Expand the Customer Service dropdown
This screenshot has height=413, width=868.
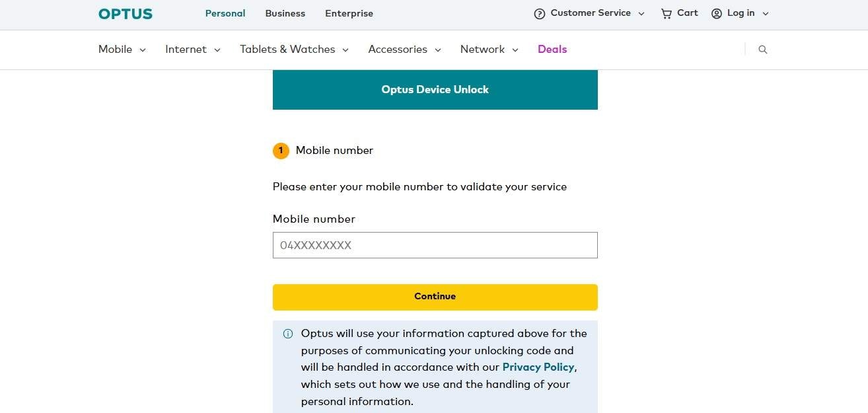click(641, 13)
